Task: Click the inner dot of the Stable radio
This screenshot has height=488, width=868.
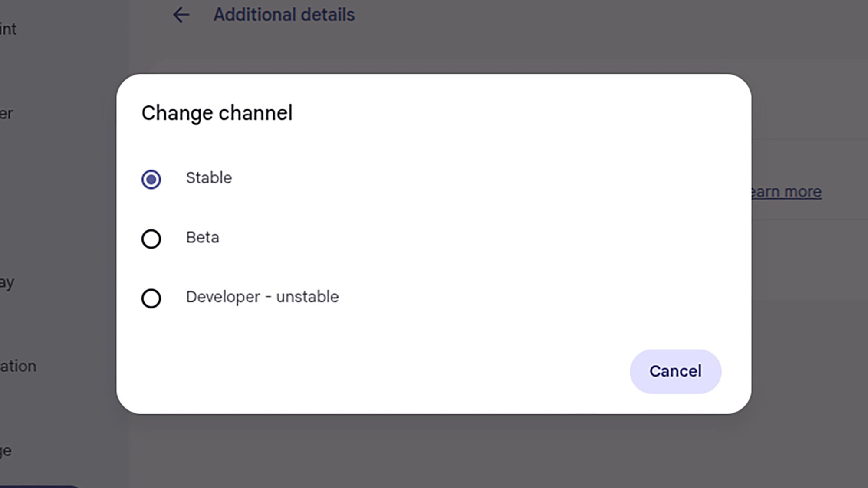Action: click(x=151, y=179)
